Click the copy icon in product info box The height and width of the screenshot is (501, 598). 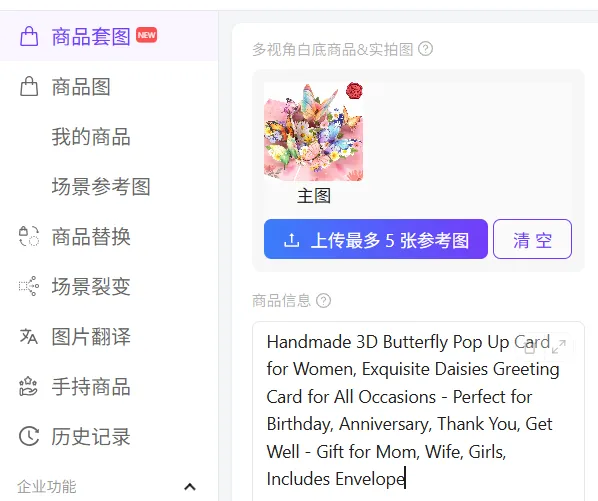[x=530, y=347]
